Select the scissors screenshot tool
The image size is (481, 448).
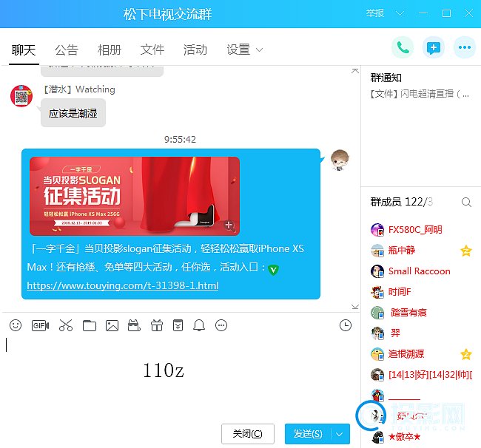coord(66,325)
